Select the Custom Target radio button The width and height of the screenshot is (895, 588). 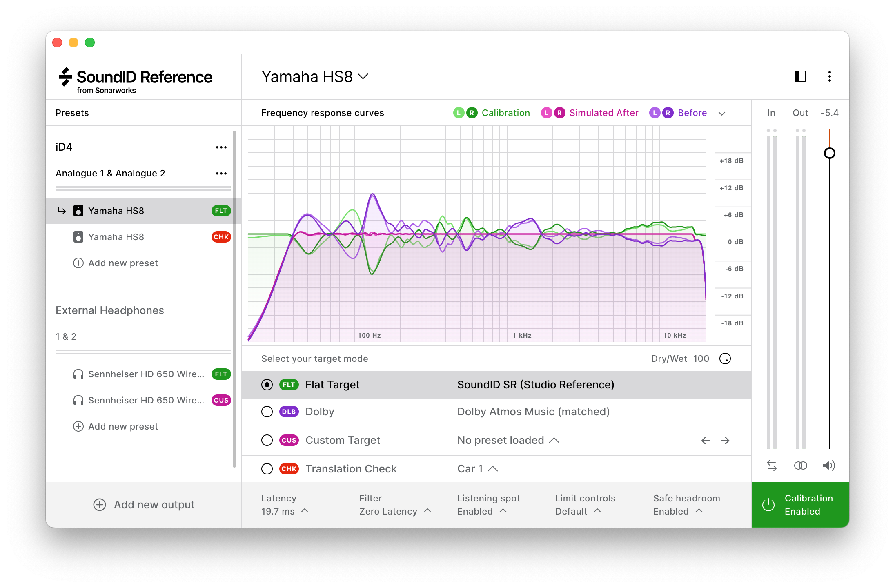coord(267,440)
